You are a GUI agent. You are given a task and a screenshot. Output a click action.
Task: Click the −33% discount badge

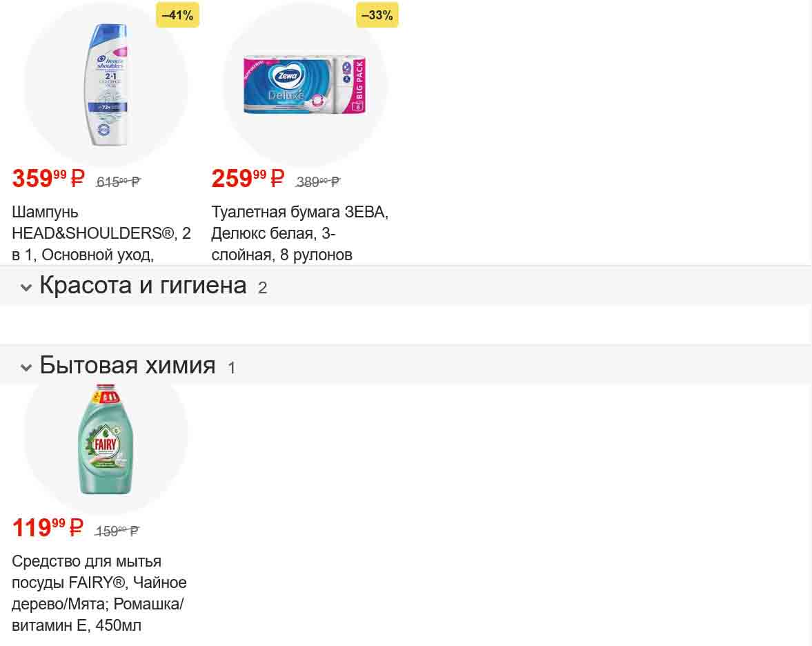point(377,15)
